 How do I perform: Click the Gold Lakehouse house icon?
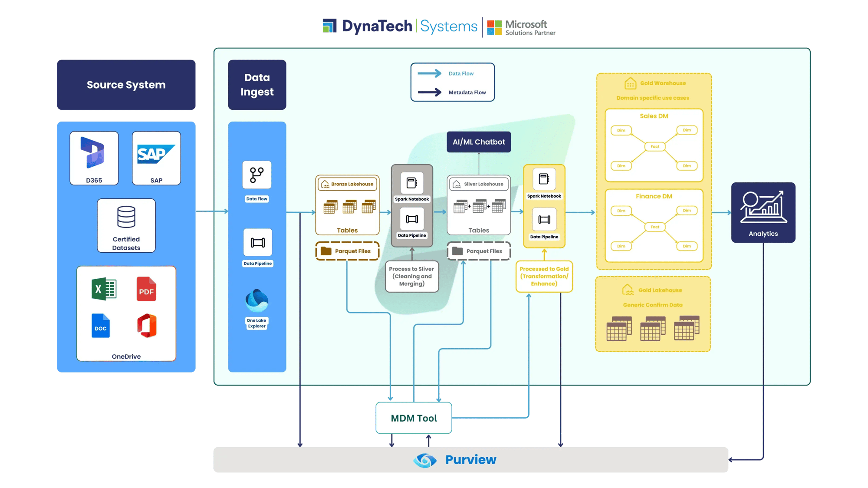coord(628,290)
